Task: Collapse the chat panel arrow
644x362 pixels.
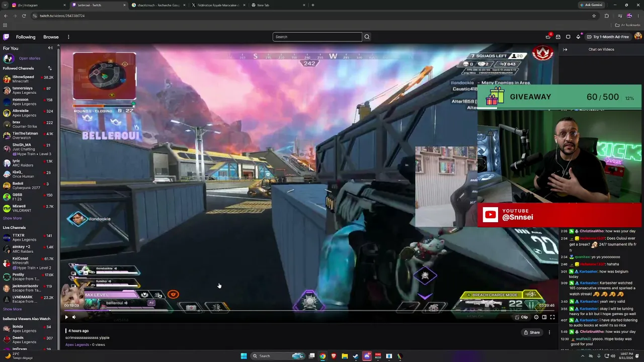Action: pos(565,49)
